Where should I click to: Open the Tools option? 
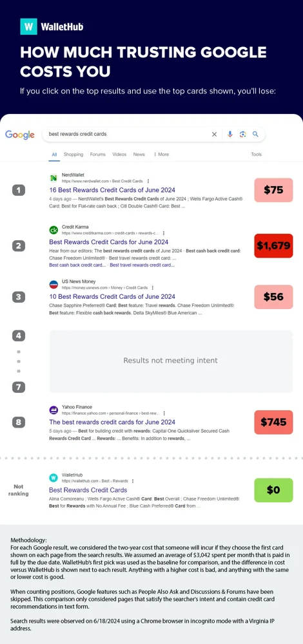(256, 155)
